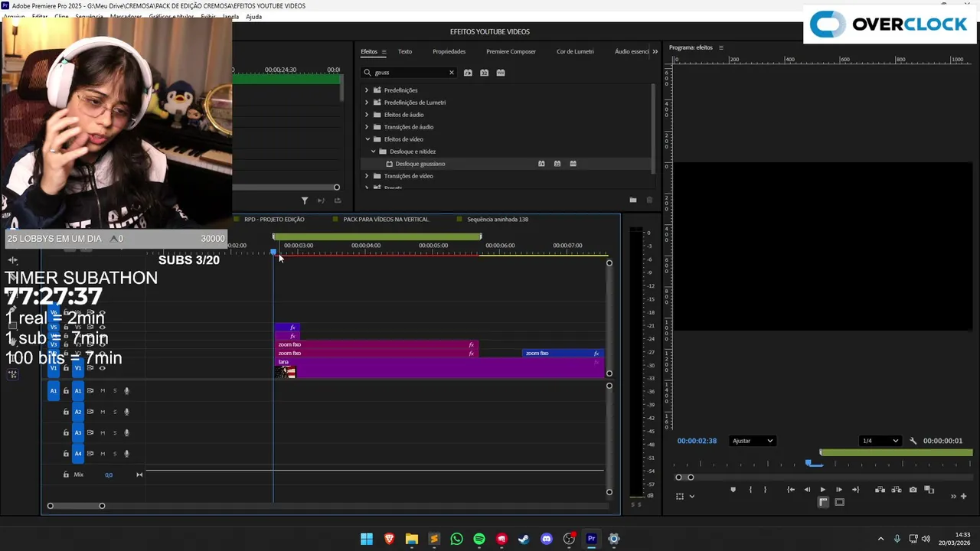Collapse the Desfoque e nitidez folder

coord(374,152)
